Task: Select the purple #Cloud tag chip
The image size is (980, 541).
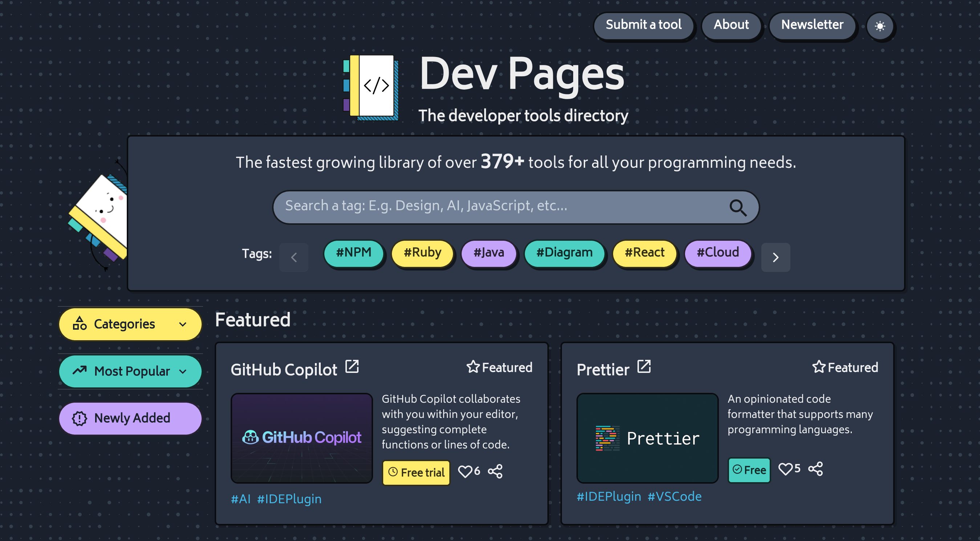Action: pos(717,252)
